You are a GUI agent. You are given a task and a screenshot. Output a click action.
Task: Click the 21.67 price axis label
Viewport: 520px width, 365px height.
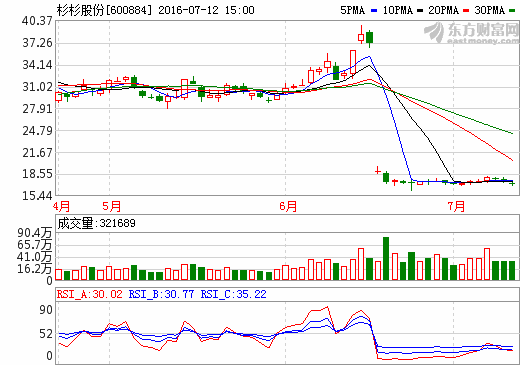point(37,152)
